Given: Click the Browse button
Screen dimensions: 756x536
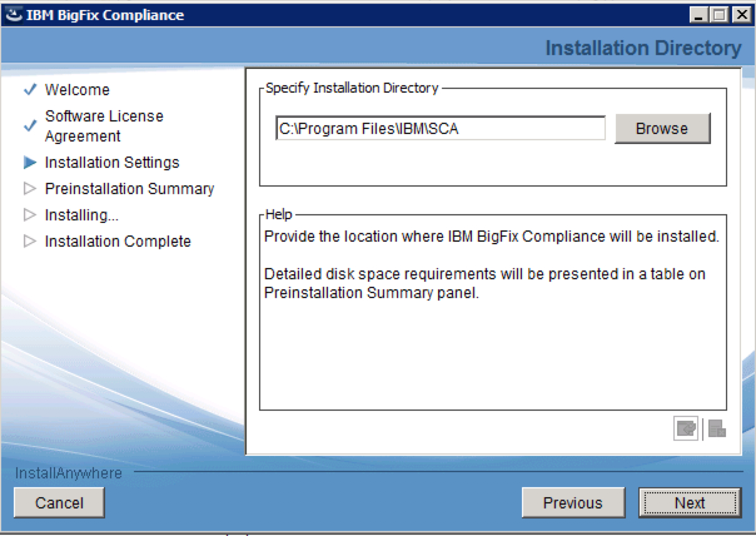Looking at the screenshot, I should click(x=663, y=128).
